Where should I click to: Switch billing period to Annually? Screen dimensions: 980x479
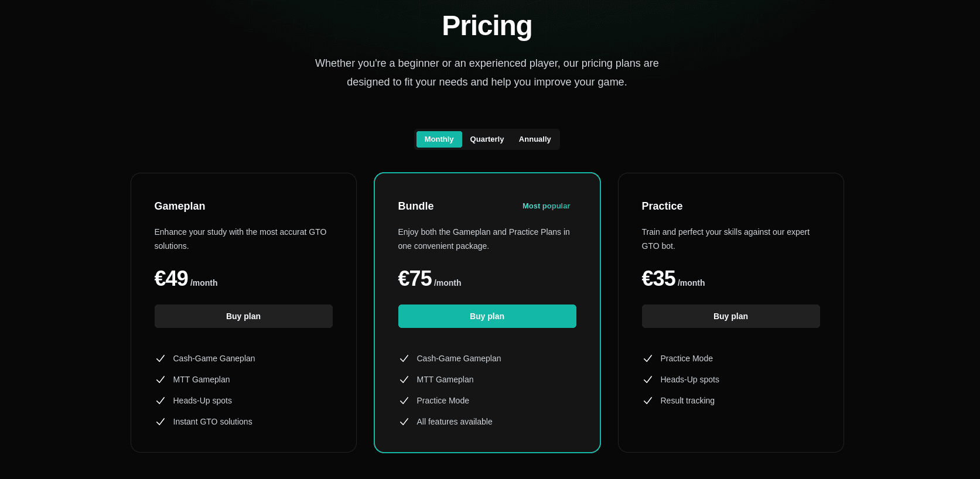coord(535,139)
